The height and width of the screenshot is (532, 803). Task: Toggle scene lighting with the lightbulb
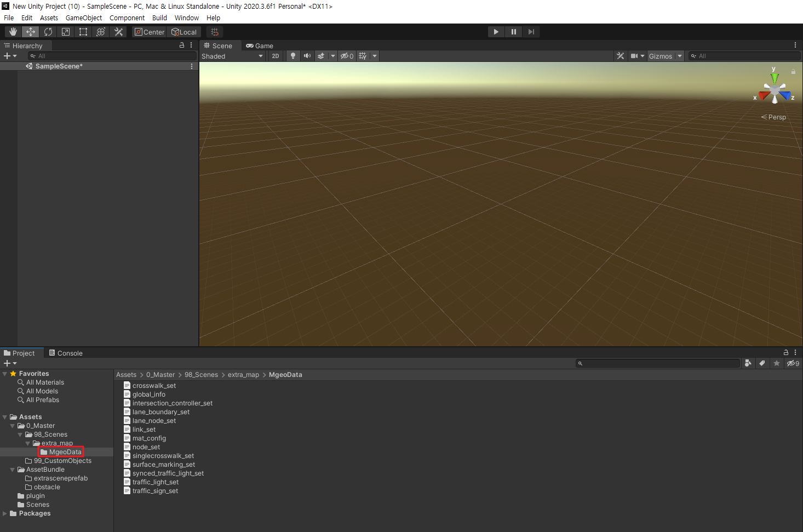(x=293, y=56)
